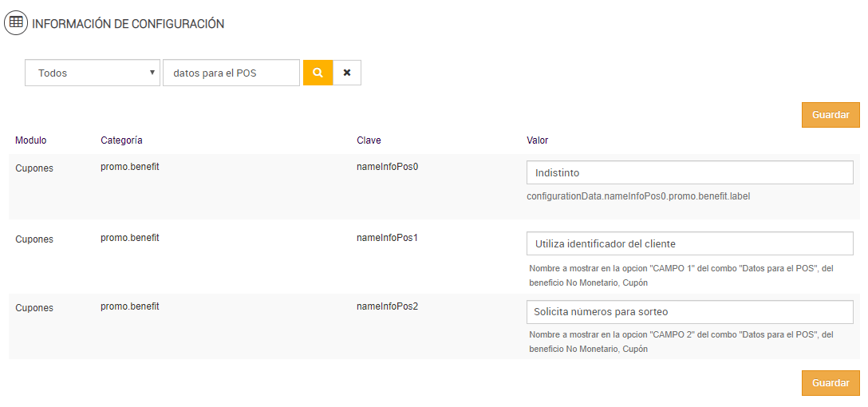Click the table icon beside the page title
Image resolution: width=868 pixels, height=407 pixels.
[x=16, y=23]
